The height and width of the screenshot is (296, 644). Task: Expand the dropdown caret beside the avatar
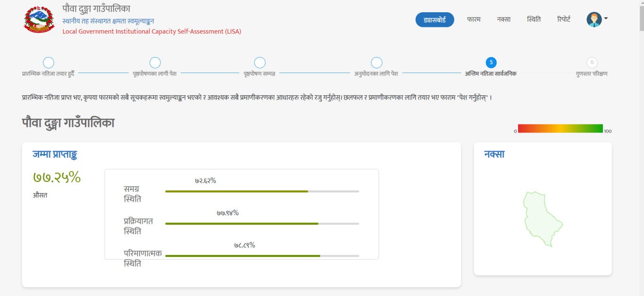click(x=606, y=19)
